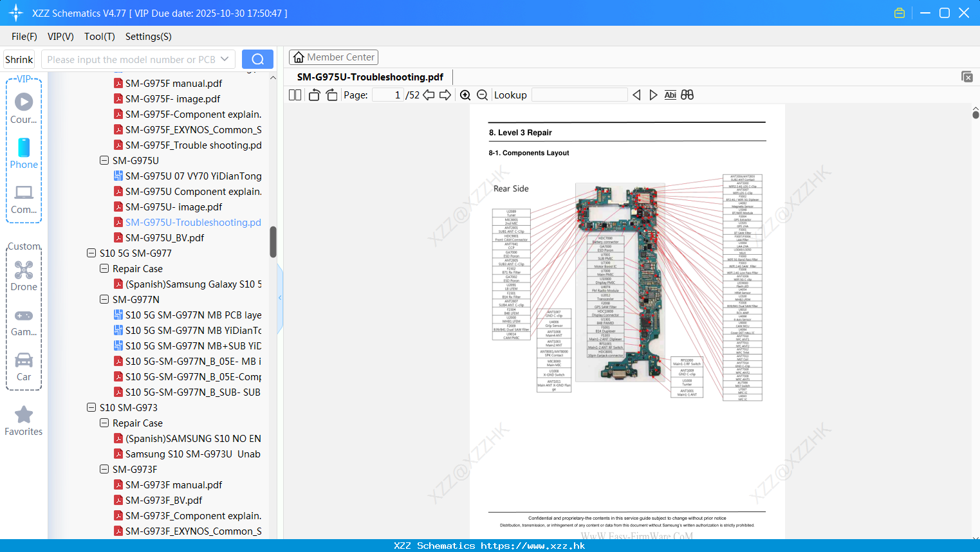
Task: Click the tree panel vertical scrollbar thumb
Action: pos(273,241)
